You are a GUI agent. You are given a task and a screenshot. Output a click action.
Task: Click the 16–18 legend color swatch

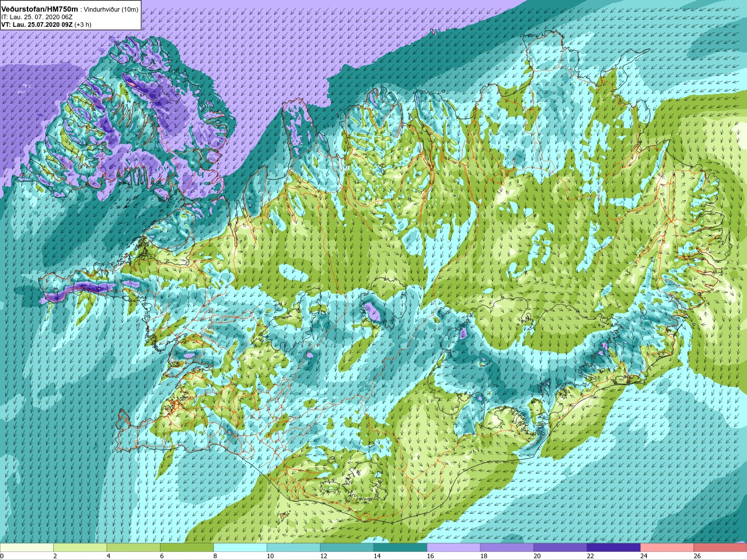pos(453,548)
